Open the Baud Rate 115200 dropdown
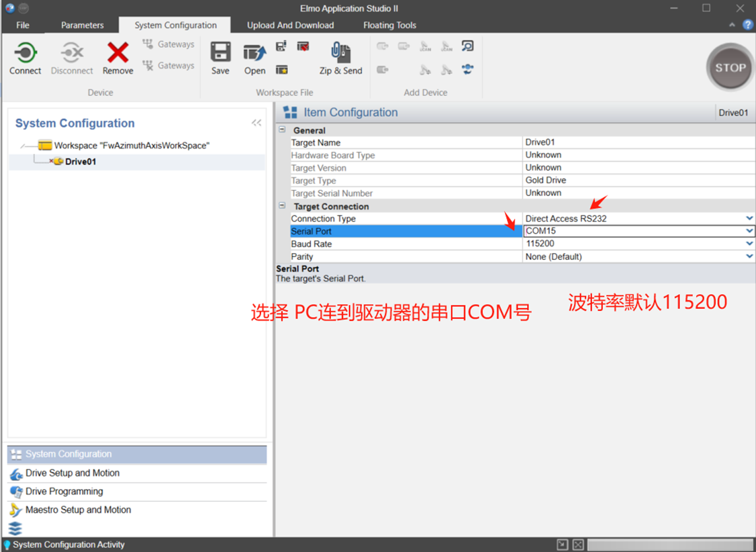Screen dimensions: 756x552 [749, 244]
